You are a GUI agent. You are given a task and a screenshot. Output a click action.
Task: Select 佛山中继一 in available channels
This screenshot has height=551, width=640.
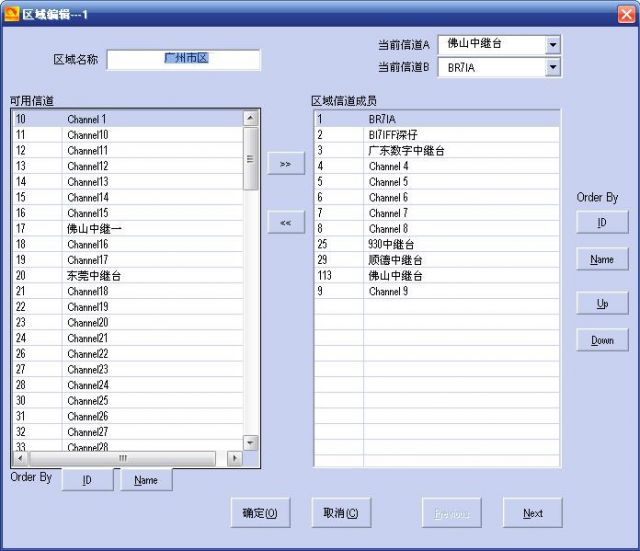click(x=95, y=229)
